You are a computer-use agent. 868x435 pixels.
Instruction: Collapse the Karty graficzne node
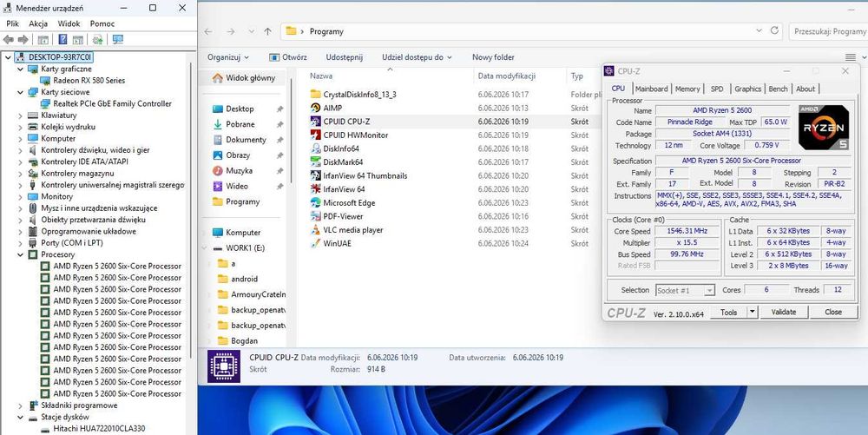pos(21,69)
